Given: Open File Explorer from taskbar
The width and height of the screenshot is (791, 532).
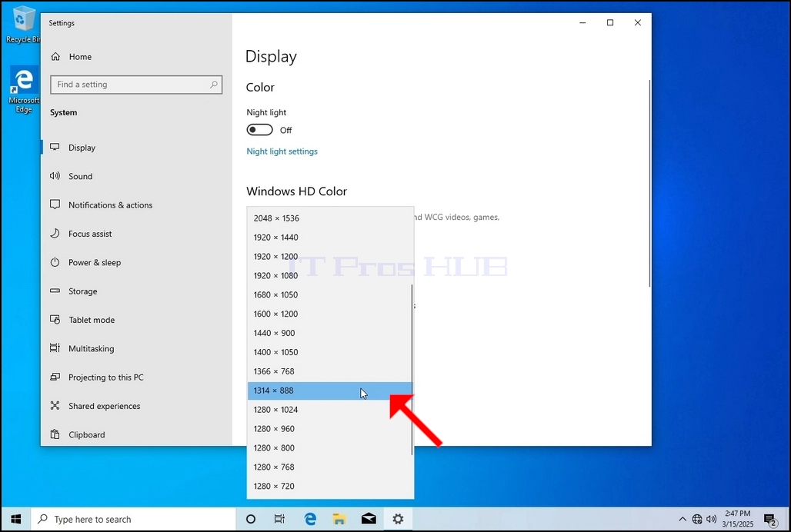Looking at the screenshot, I should (339, 519).
